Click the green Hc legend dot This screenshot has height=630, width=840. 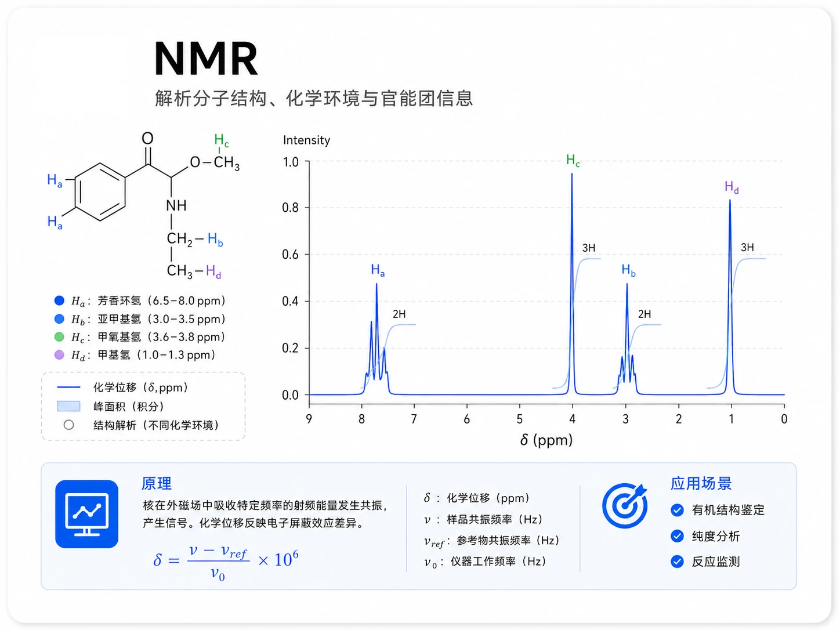pyautogui.click(x=59, y=336)
